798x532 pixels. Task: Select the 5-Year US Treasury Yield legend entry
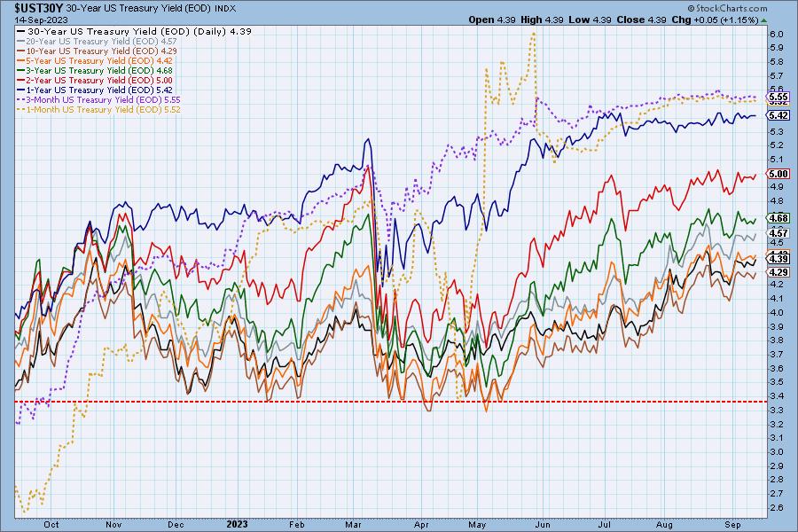[95, 60]
